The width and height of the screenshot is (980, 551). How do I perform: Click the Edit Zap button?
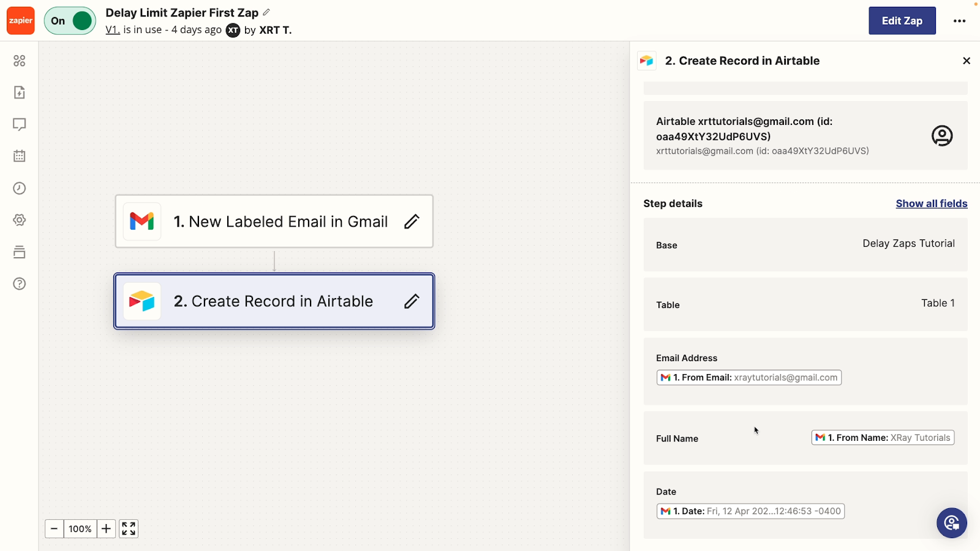[x=902, y=21]
